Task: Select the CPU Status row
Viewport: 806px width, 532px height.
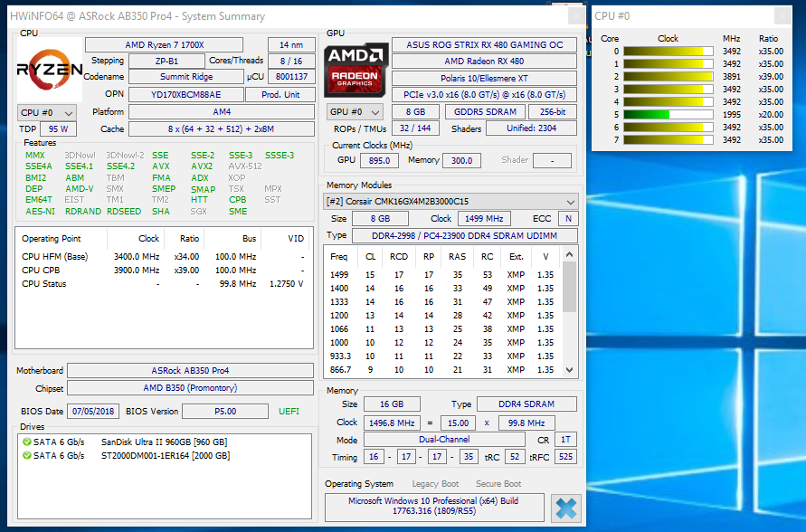Action: [x=164, y=284]
